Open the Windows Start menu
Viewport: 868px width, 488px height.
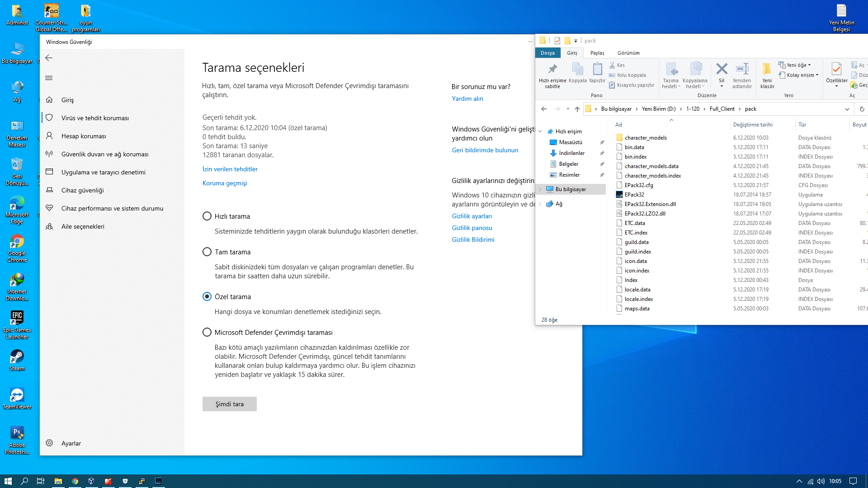click(8, 481)
